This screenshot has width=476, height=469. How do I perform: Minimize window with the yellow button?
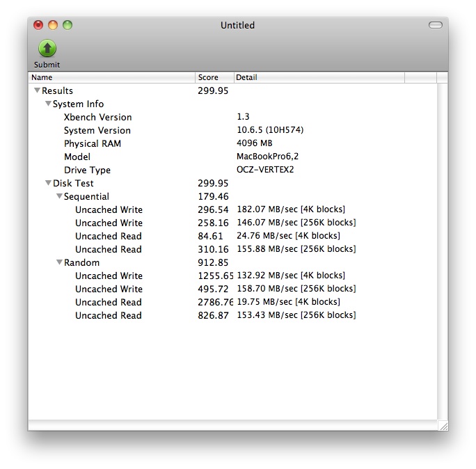[53, 25]
